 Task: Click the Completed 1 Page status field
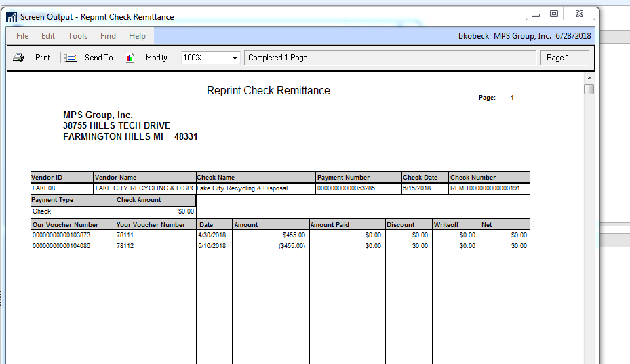[x=390, y=58]
